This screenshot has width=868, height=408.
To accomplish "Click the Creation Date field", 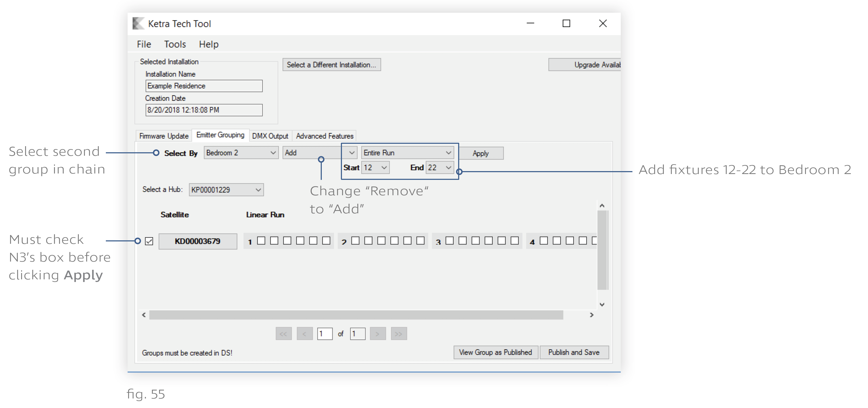I will point(204,110).
